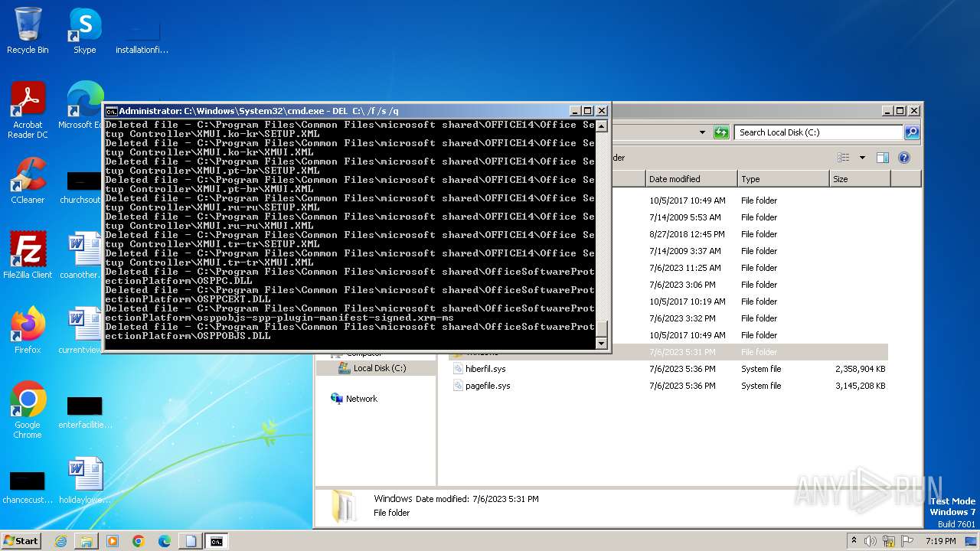Click the Internet Explorer taskbar icon
The height and width of the screenshot is (551, 980).
point(60,541)
